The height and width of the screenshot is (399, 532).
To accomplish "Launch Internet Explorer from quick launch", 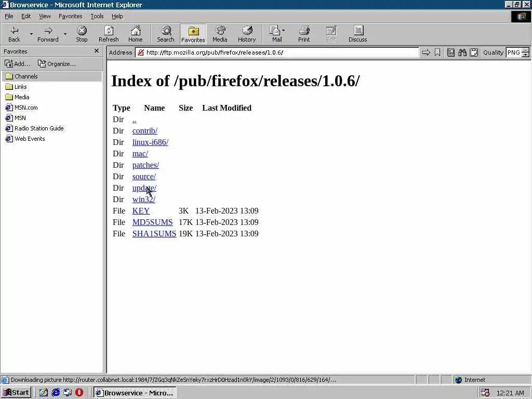I will tap(56, 393).
